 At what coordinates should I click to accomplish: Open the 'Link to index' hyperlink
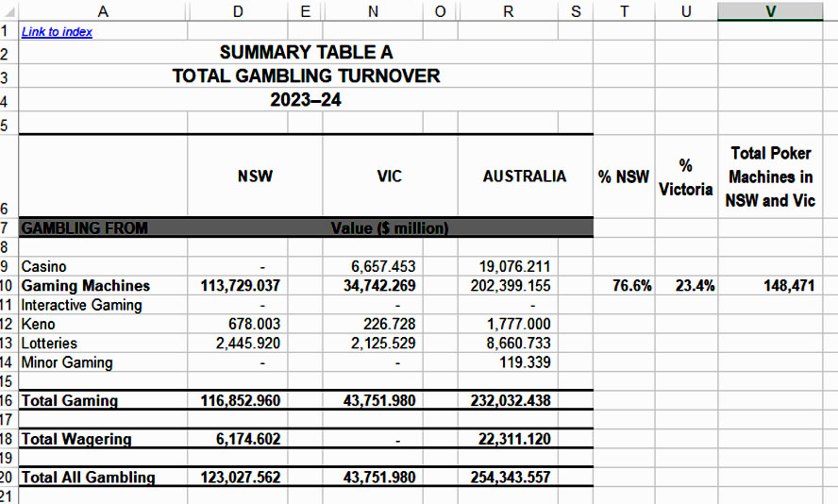pos(57,31)
